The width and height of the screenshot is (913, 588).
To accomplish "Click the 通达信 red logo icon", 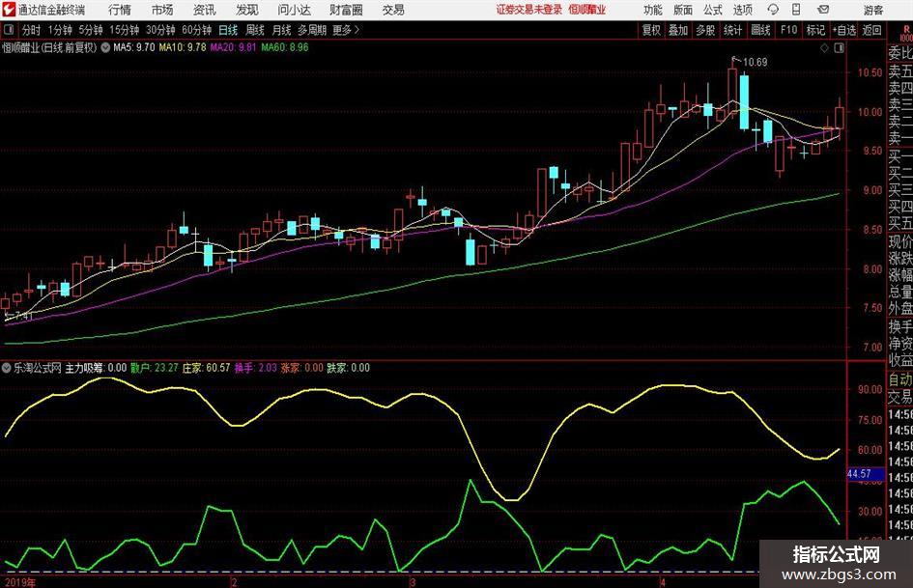I will [x=9, y=10].
